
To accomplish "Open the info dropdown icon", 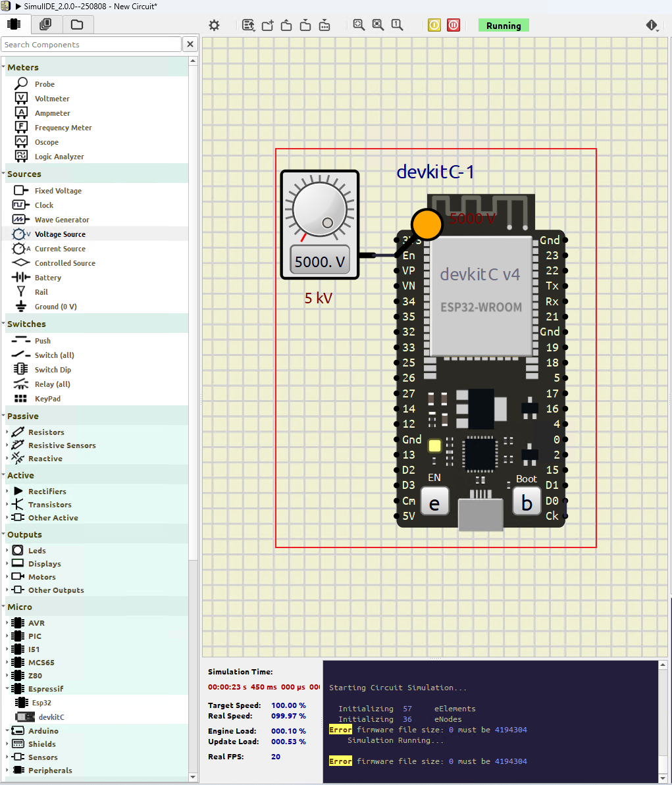I will click(x=652, y=25).
